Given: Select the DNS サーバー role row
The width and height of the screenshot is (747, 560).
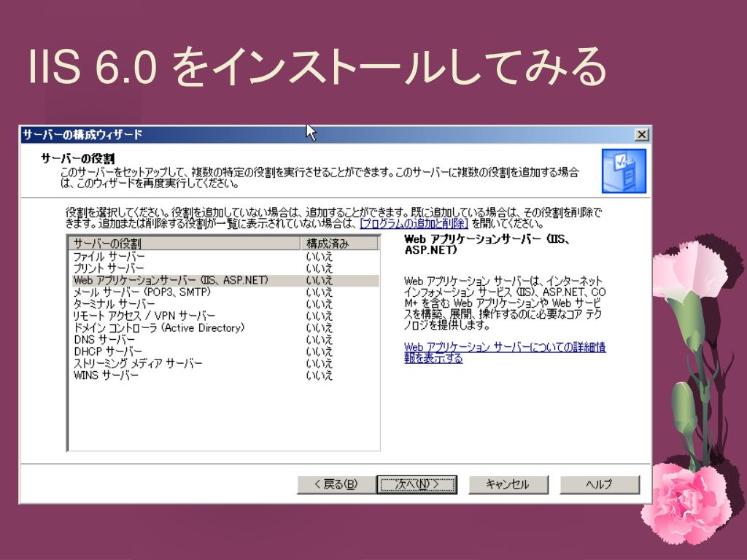Looking at the screenshot, I should pos(225,340).
